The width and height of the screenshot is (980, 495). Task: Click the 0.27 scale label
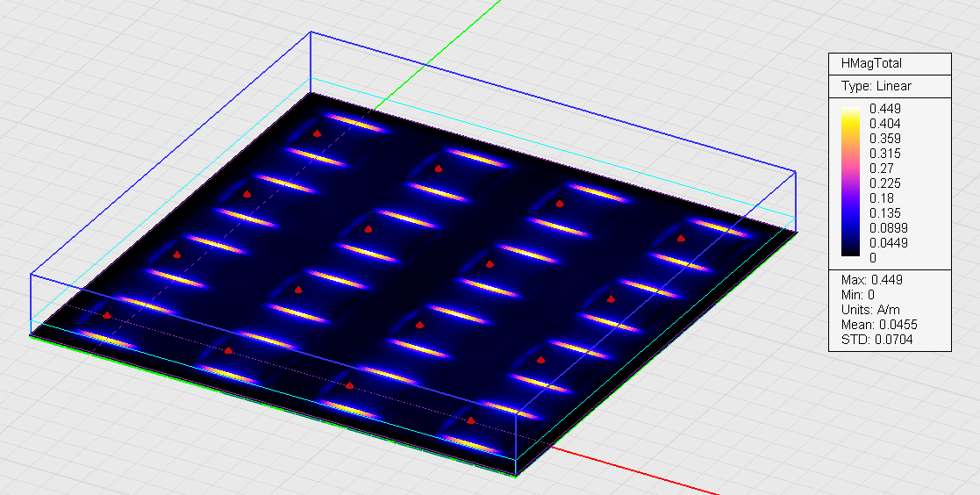click(882, 169)
